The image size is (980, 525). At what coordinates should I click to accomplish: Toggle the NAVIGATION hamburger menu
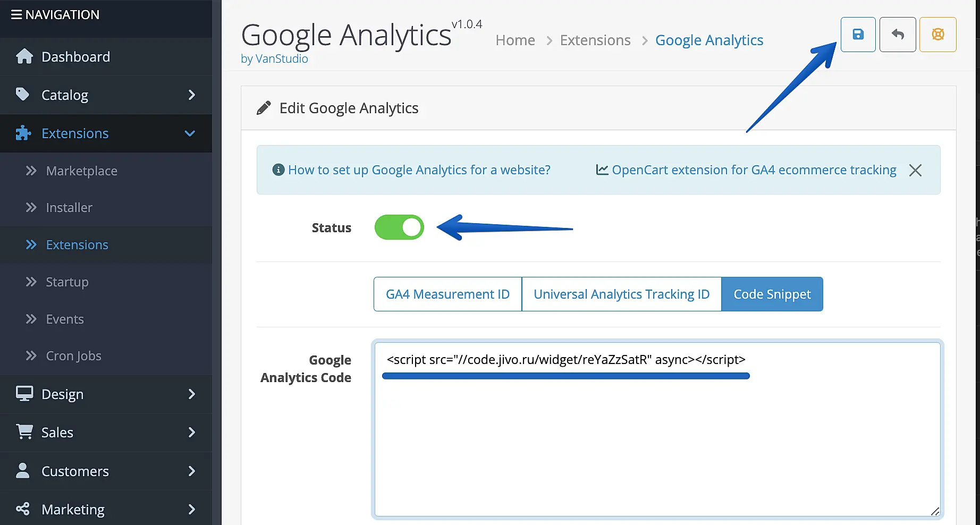(x=16, y=15)
